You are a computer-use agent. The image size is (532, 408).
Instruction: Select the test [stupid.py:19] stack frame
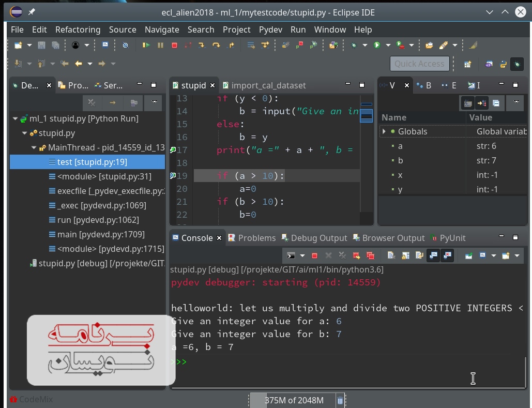(x=92, y=162)
